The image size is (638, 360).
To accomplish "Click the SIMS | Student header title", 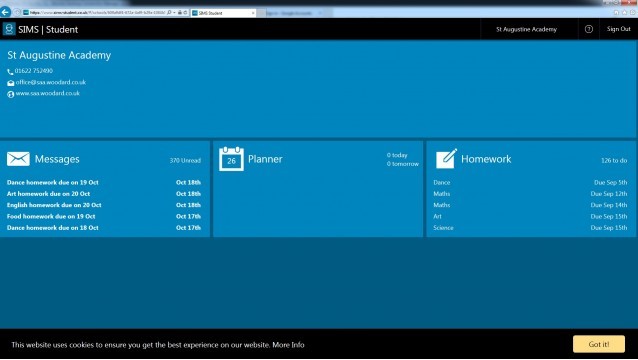I will 48,29.
